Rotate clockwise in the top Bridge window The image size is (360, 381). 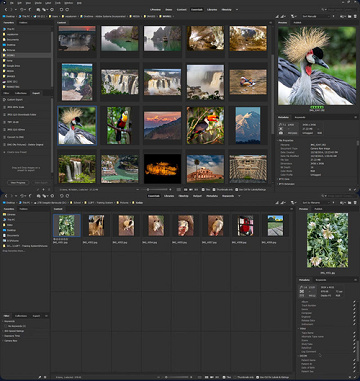pos(67,9)
